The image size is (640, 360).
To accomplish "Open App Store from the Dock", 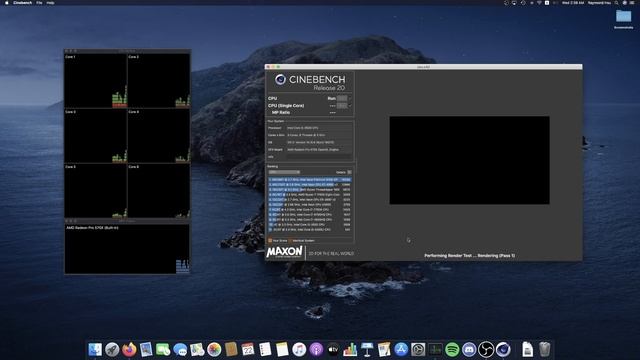I will 401,349.
